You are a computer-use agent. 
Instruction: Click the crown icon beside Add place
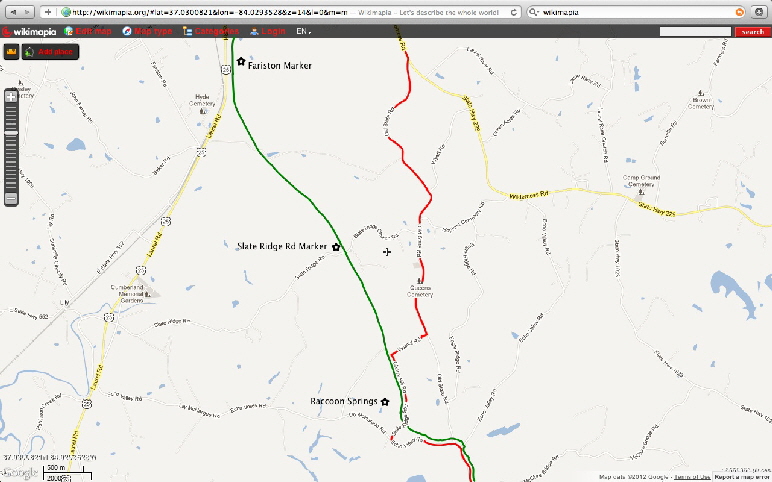(11, 52)
